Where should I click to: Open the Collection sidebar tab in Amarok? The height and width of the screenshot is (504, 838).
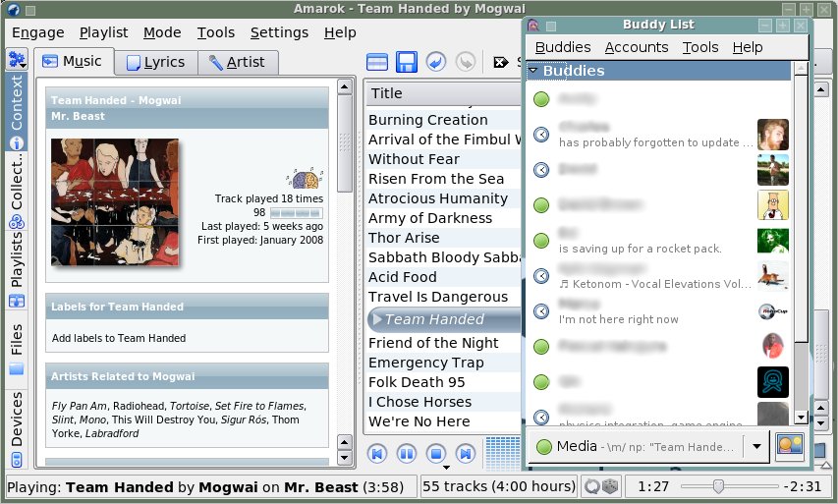click(17, 191)
